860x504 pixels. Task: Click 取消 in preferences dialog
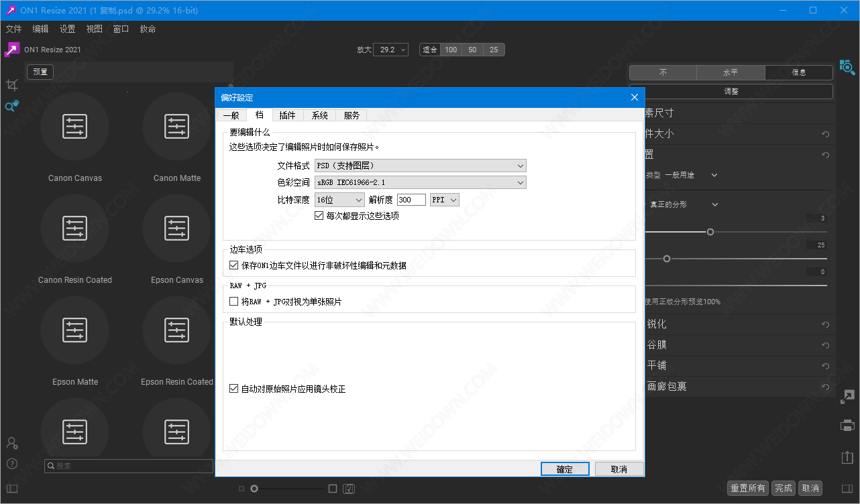tap(619, 469)
